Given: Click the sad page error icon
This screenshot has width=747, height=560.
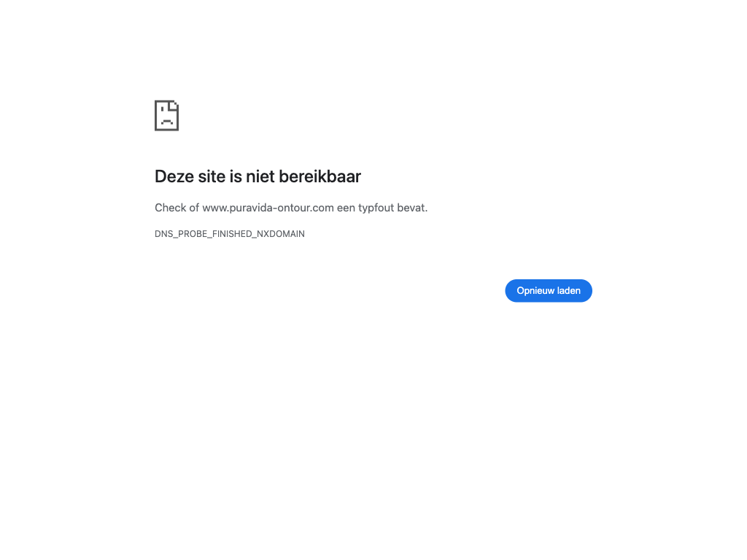Looking at the screenshot, I should pos(167,115).
